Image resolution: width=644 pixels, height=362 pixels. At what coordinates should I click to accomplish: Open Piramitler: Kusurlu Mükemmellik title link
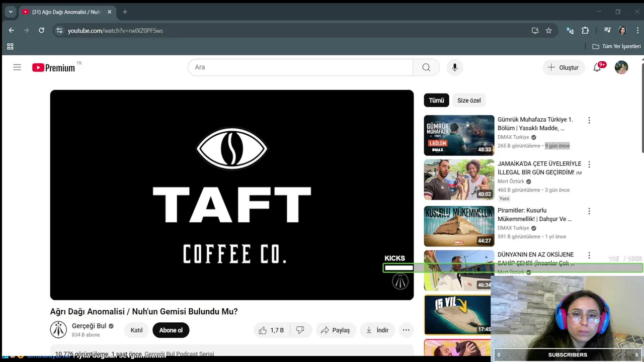(535, 215)
